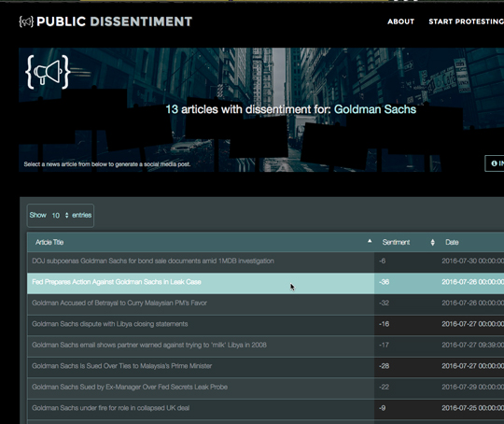
Task: Select Fed Prepares Action Against Goldman Sachs row
Action: [x=265, y=282]
